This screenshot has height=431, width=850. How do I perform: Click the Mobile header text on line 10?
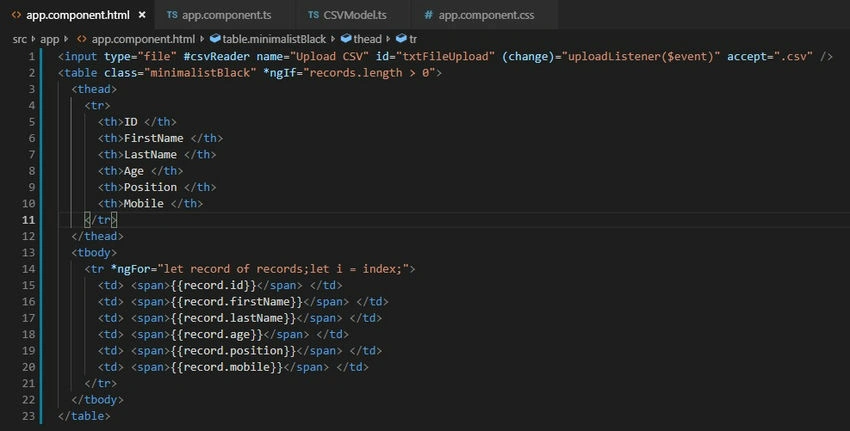pos(144,203)
